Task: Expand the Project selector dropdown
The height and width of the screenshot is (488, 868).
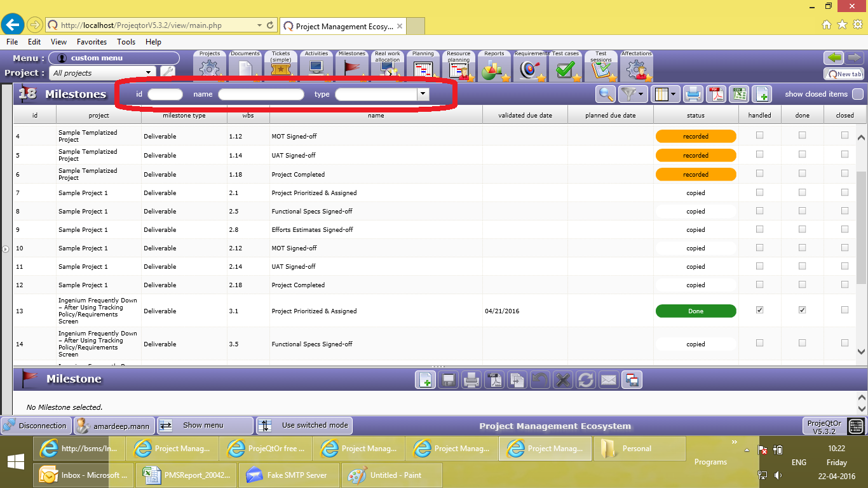Action: click(x=149, y=73)
